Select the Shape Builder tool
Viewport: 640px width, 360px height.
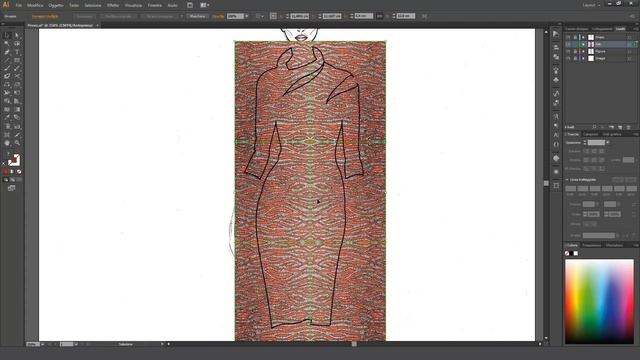[7, 101]
